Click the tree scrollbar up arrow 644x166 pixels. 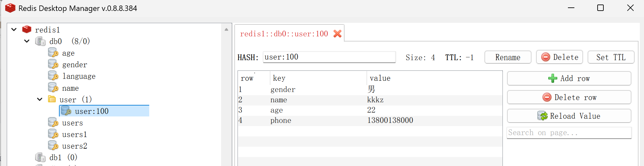coord(226,29)
